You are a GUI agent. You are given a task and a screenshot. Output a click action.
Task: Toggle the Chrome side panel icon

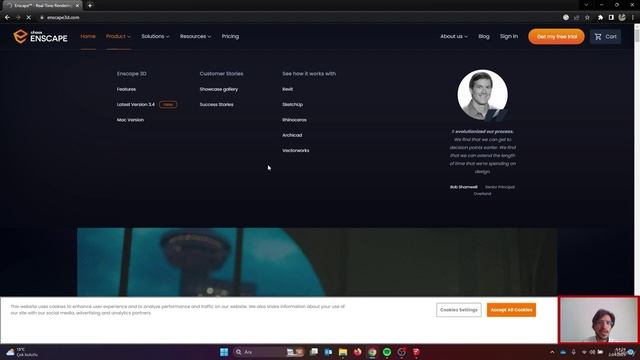[611, 17]
